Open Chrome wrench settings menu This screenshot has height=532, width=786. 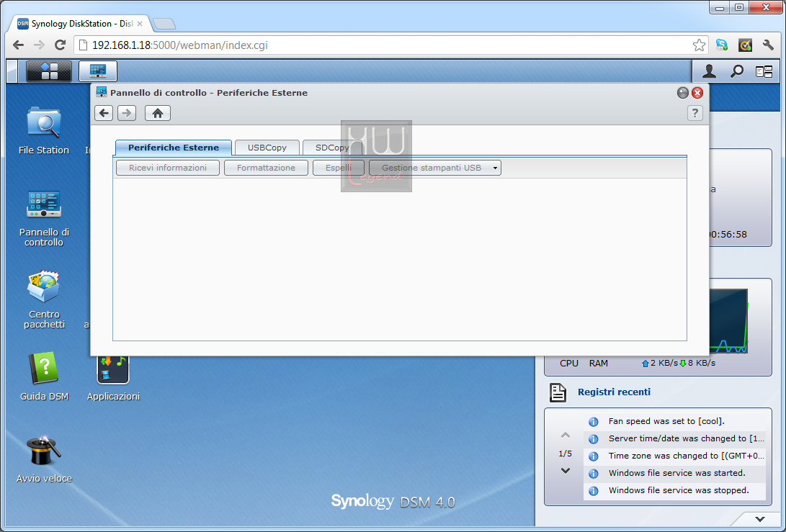tap(768, 45)
